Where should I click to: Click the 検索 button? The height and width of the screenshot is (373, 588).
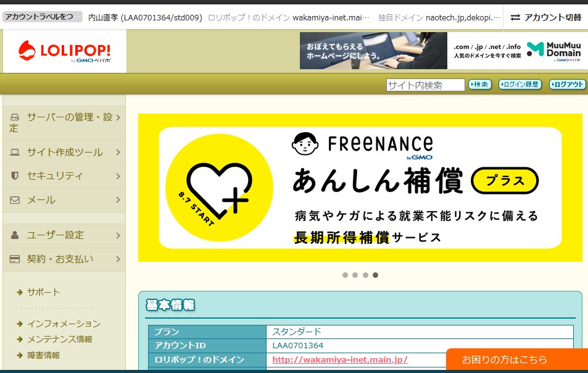click(x=480, y=85)
